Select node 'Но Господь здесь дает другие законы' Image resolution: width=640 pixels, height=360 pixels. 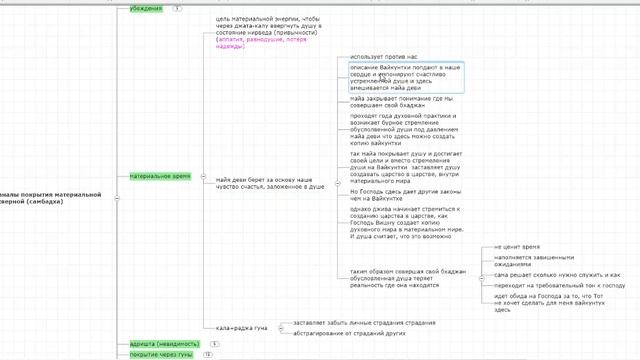tap(405, 195)
